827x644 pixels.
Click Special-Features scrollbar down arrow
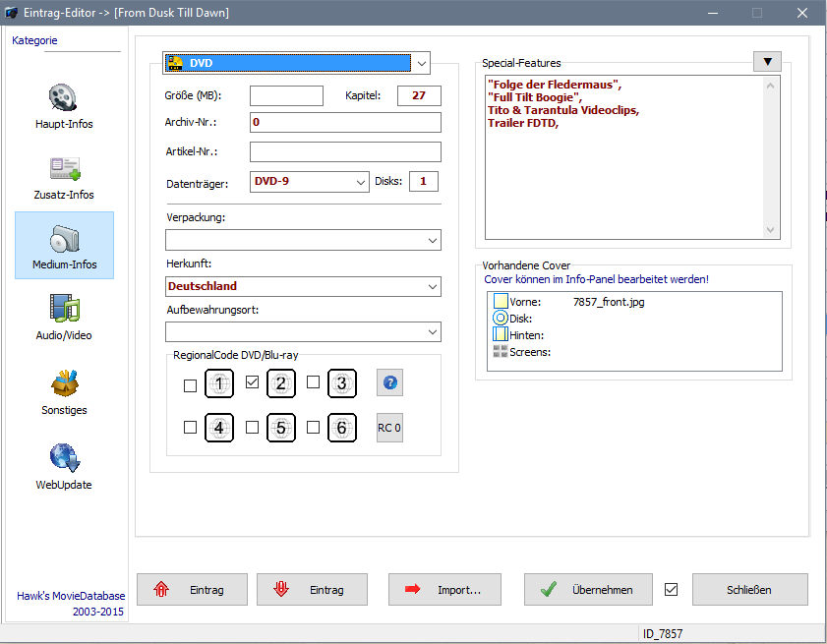[x=771, y=230]
